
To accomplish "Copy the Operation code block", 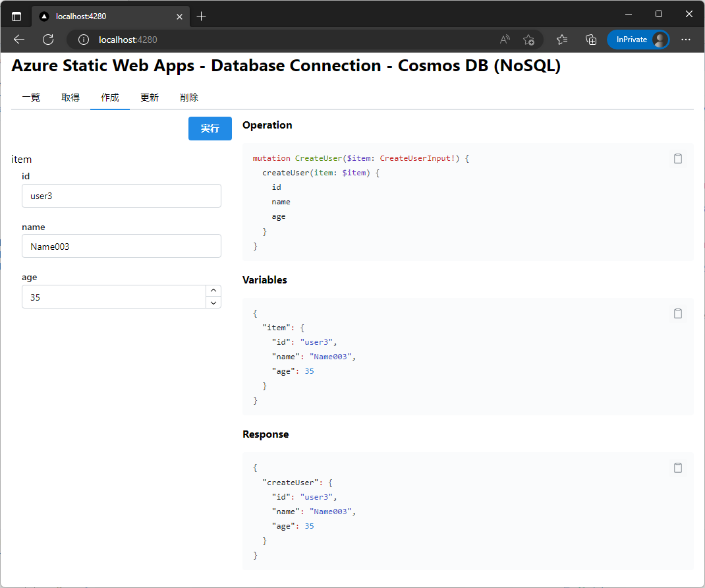I will pos(677,159).
